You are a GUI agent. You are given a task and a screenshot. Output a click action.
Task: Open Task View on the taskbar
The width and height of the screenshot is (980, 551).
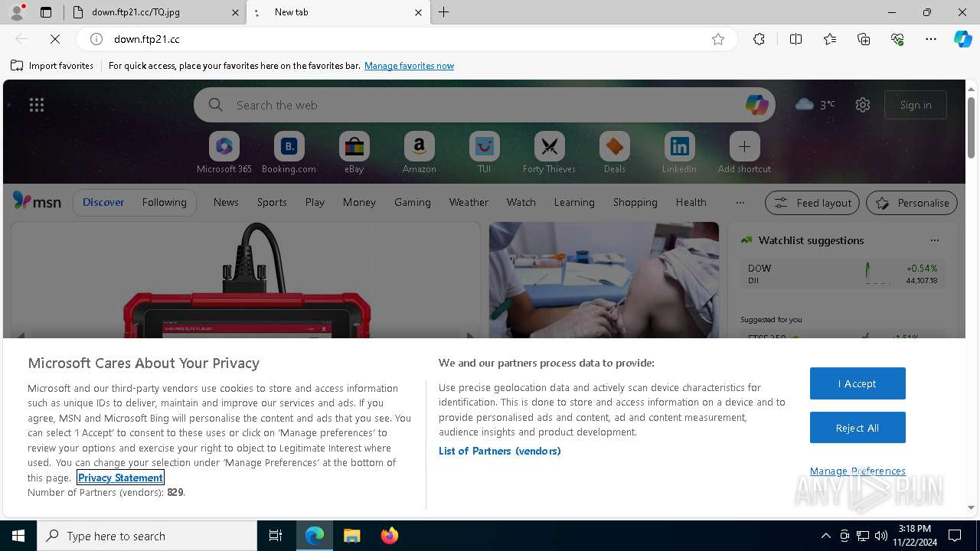[x=276, y=536]
